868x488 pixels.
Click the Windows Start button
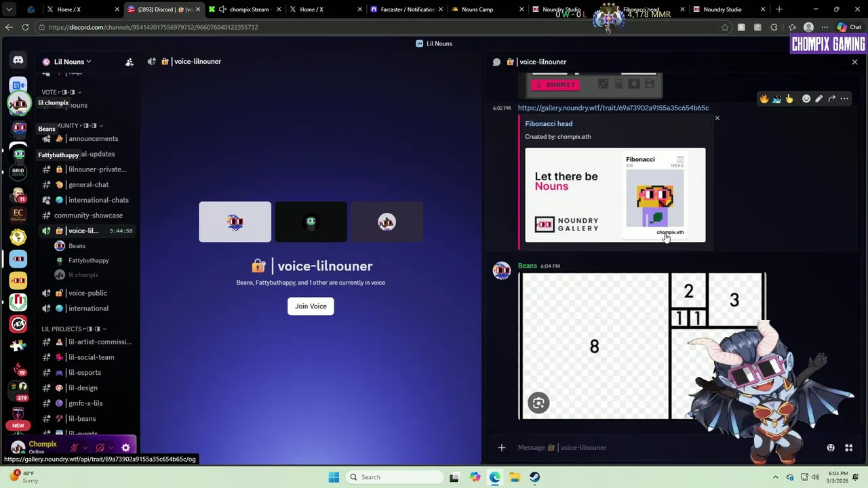click(x=334, y=477)
